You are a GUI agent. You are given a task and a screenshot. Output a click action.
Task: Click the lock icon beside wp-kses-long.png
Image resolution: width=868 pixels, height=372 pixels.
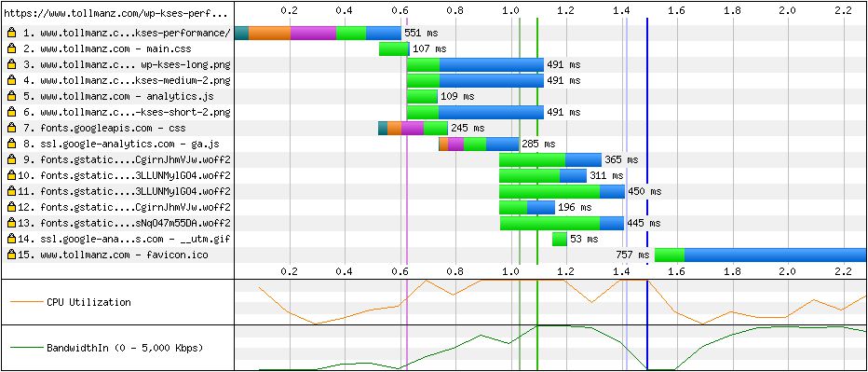[11, 65]
